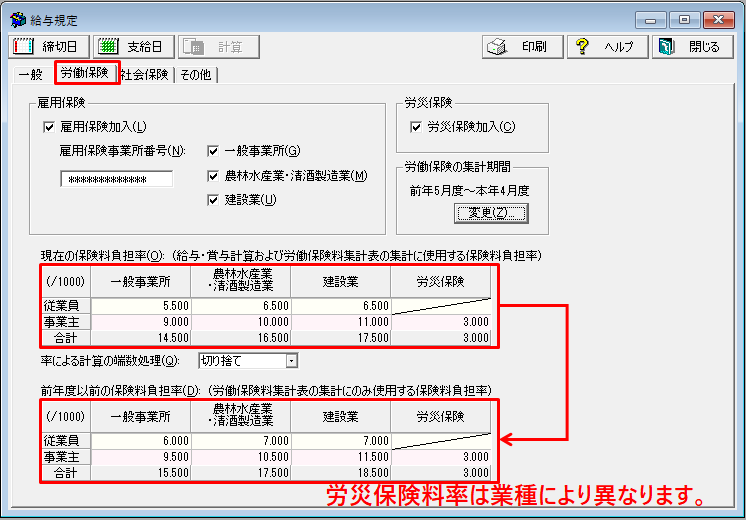The height and width of the screenshot is (524, 746).
Task: Select the その他 tab
Action: [197, 75]
